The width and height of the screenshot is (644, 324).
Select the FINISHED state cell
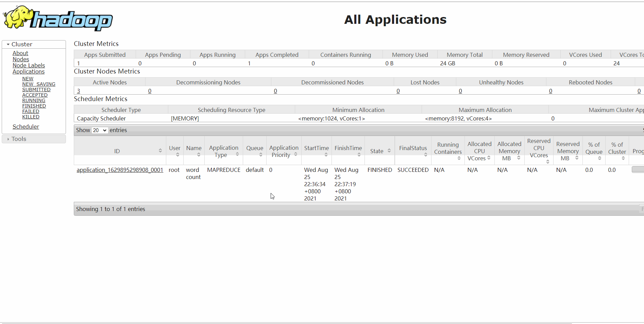(x=380, y=170)
